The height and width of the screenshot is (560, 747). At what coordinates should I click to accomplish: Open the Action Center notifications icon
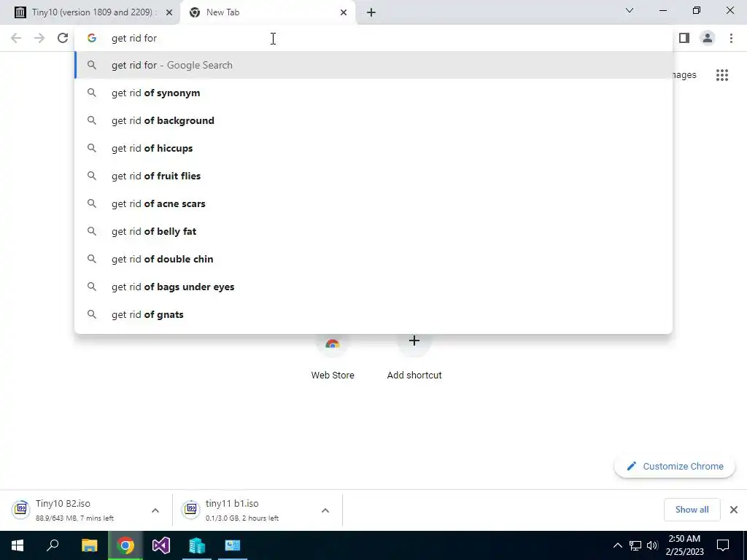click(x=723, y=545)
